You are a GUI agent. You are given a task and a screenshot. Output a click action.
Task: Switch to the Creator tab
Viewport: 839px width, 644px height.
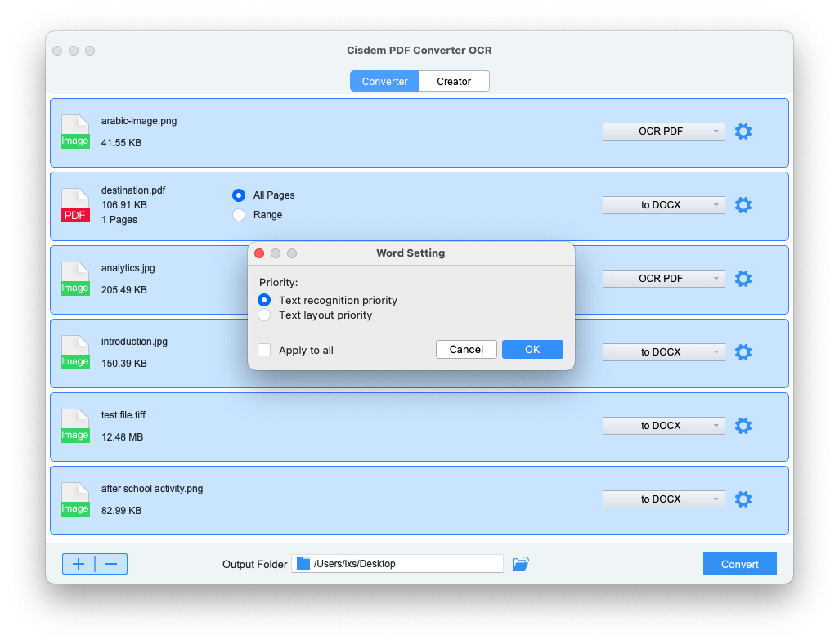pos(454,81)
